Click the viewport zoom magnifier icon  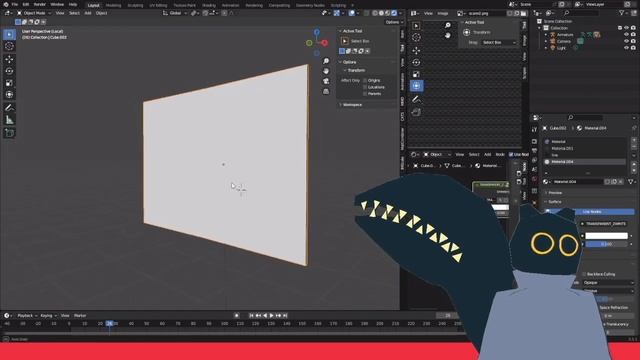pyautogui.click(x=326, y=61)
